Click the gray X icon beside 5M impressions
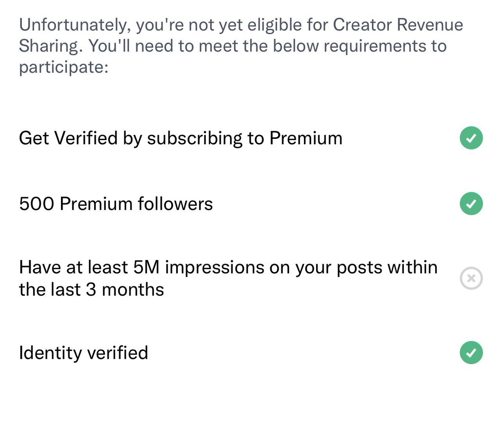Viewport: 504px width, 429px height. [471, 278]
